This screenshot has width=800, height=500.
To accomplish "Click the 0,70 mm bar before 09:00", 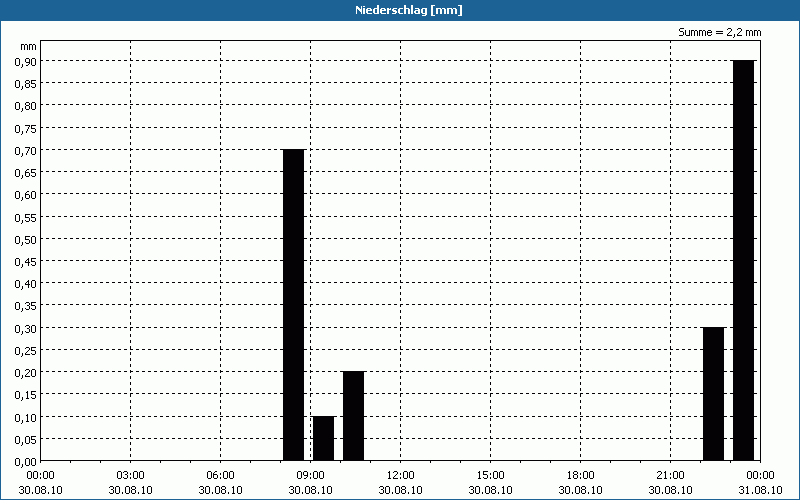I will 293,305.
